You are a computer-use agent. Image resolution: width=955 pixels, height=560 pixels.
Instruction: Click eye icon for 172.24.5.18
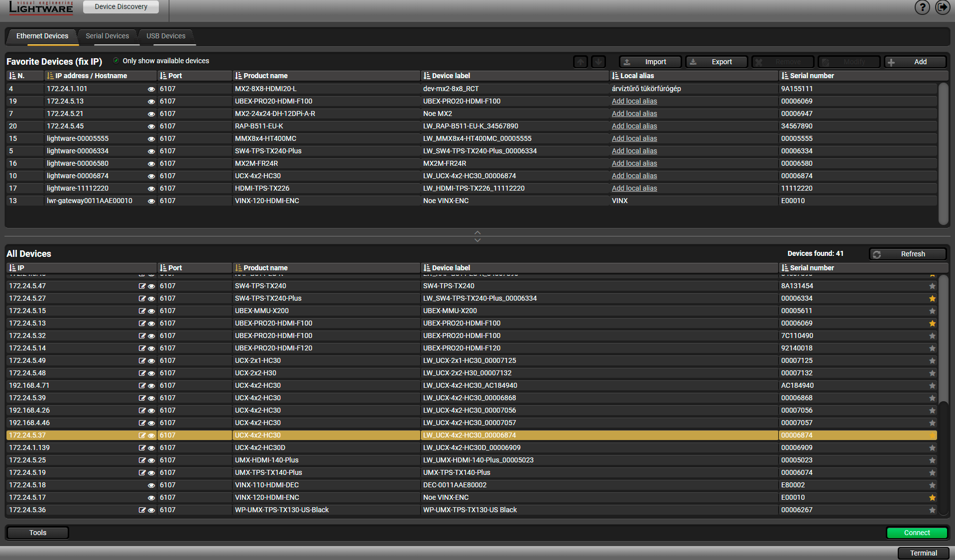pyautogui.click(x=151, y=485)
